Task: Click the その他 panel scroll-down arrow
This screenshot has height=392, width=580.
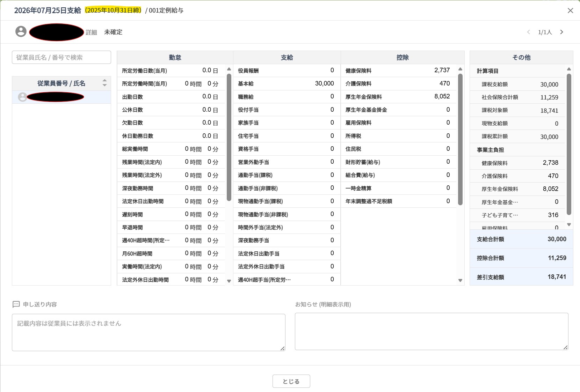Action: (x=569, y=224)
